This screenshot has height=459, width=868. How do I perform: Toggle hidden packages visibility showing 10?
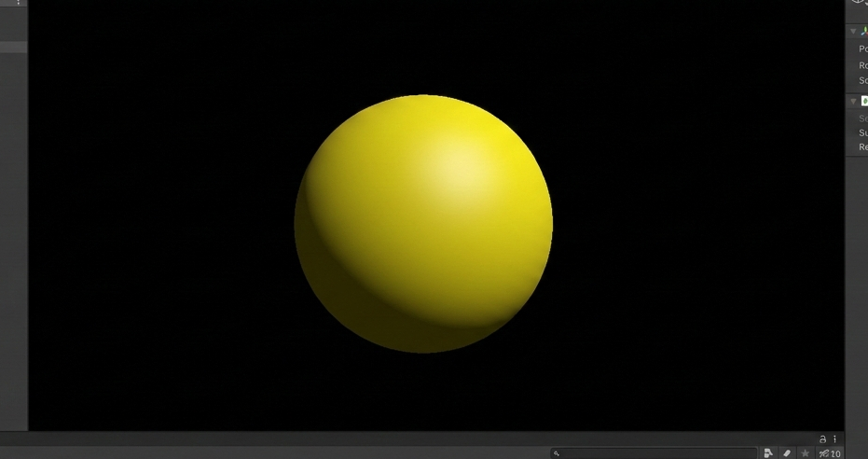[829, 453]
